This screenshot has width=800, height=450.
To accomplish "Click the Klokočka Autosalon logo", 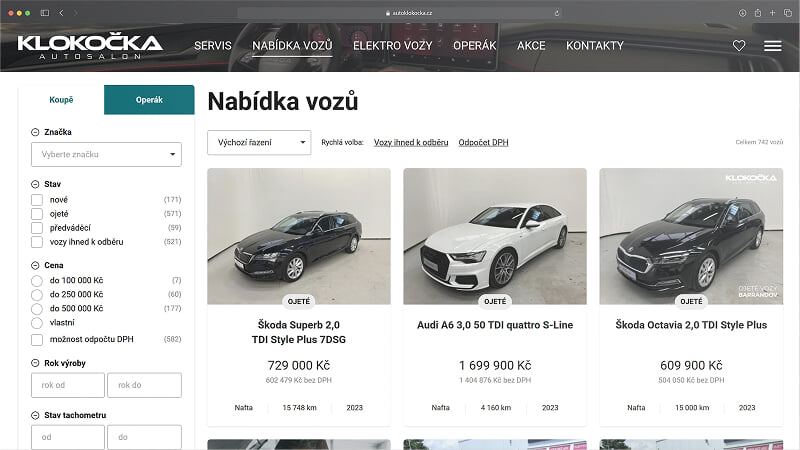I will [90, 45].
